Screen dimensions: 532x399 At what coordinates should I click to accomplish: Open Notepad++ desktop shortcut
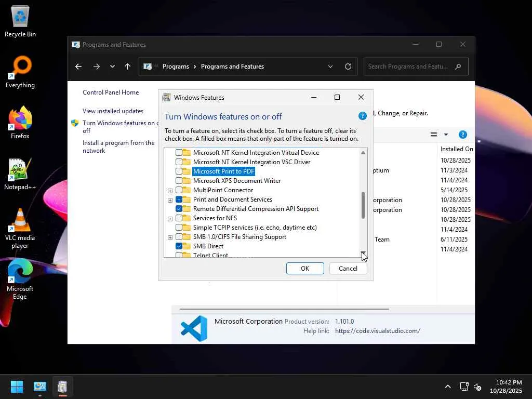pyautogui.click(x=20, y=174)
